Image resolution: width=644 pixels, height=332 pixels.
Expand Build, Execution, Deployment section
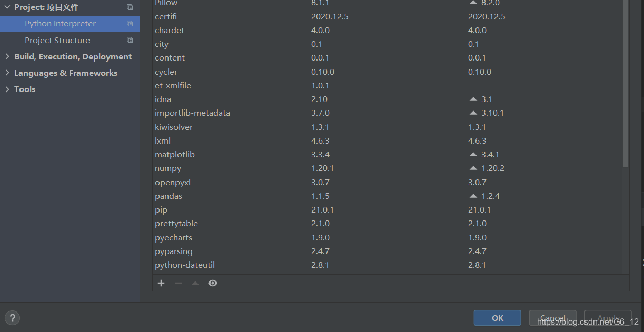click(7, 56)
